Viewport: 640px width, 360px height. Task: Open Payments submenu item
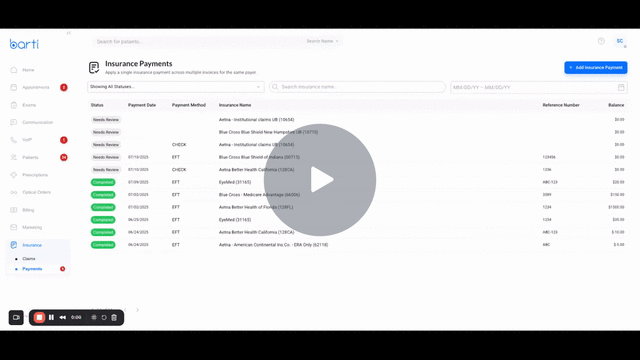[x=32, y=269]
